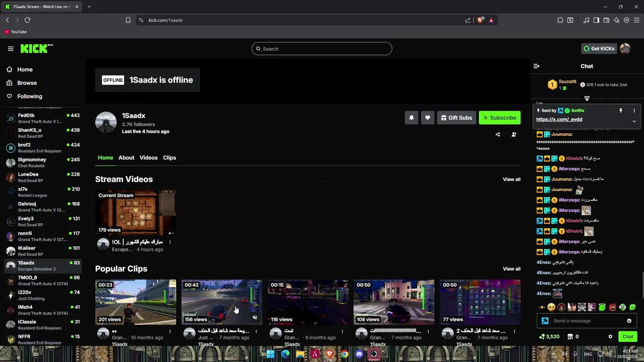Open Discord from the Windows taskbar
This screenshot has width=644, height=362.
359,354
